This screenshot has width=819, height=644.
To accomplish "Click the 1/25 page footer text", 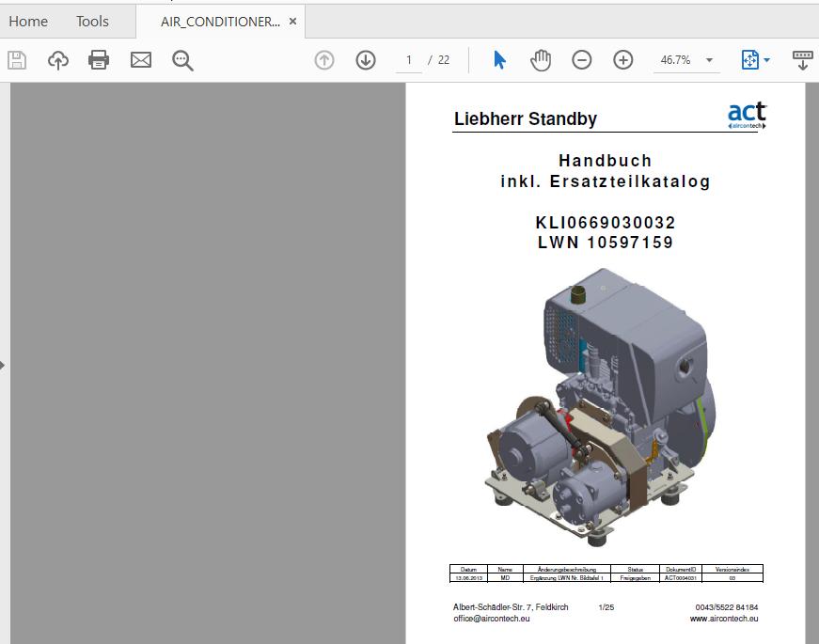I will [x=606, y=607].
